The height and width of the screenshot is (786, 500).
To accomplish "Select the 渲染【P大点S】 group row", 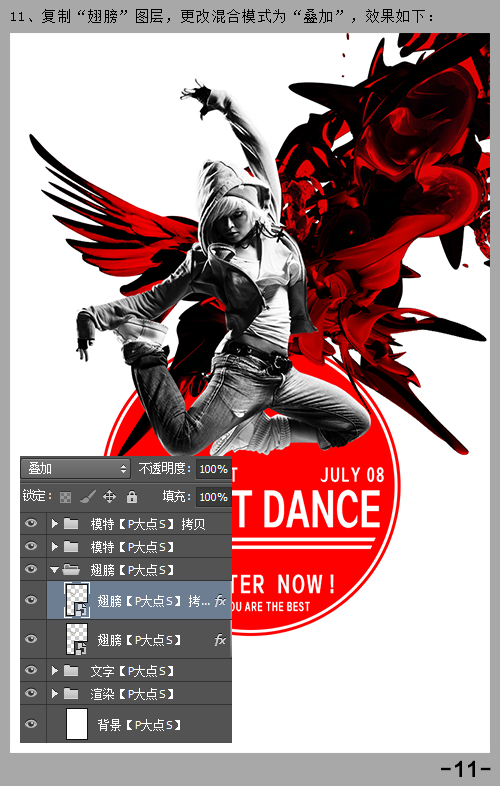I will [126, 693].
